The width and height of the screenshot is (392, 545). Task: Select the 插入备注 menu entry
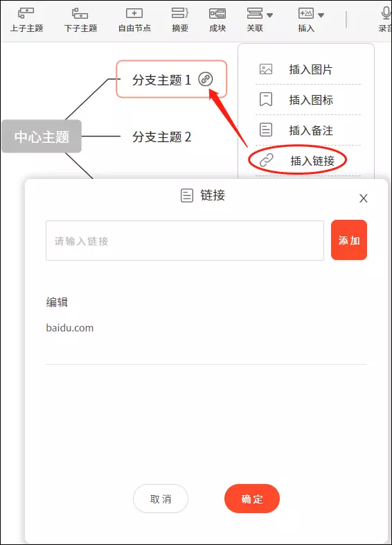coord(308,130)
